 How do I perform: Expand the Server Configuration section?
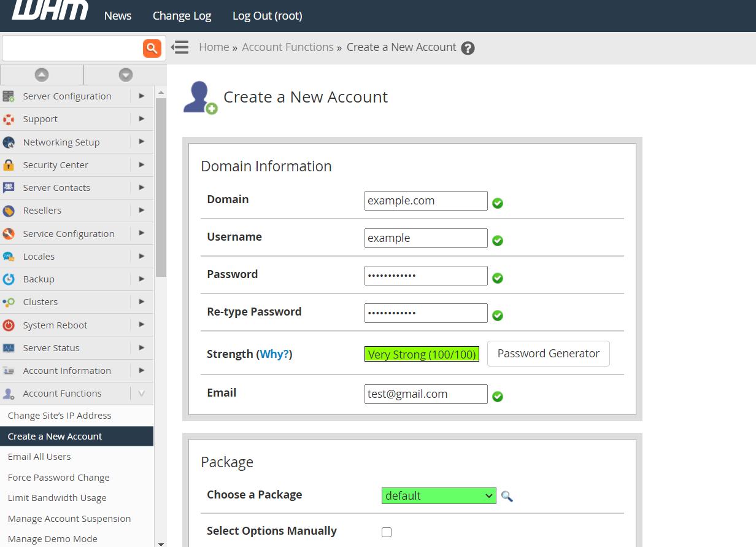[x=142, y=96]
